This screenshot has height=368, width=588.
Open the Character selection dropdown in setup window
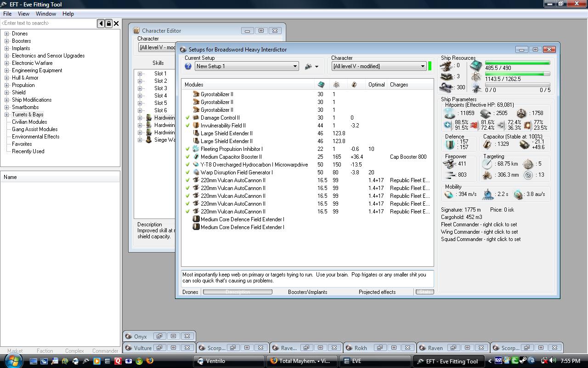423,66
